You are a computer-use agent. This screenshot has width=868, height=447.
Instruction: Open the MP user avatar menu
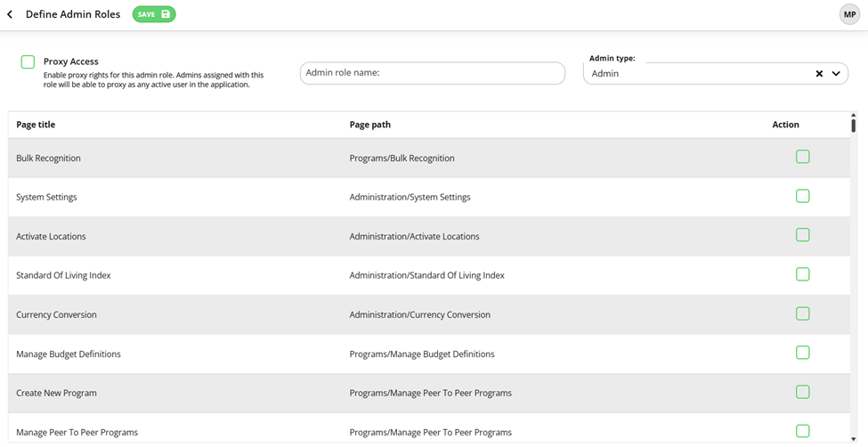[849, 14]
